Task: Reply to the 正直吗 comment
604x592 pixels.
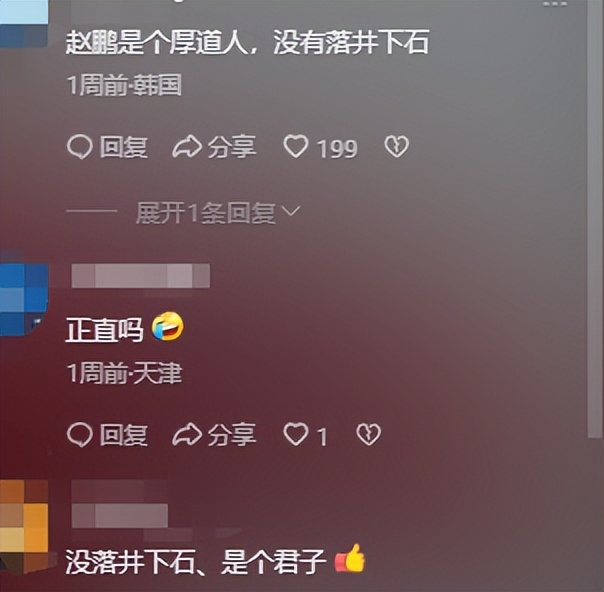Action: click(107, 435)
